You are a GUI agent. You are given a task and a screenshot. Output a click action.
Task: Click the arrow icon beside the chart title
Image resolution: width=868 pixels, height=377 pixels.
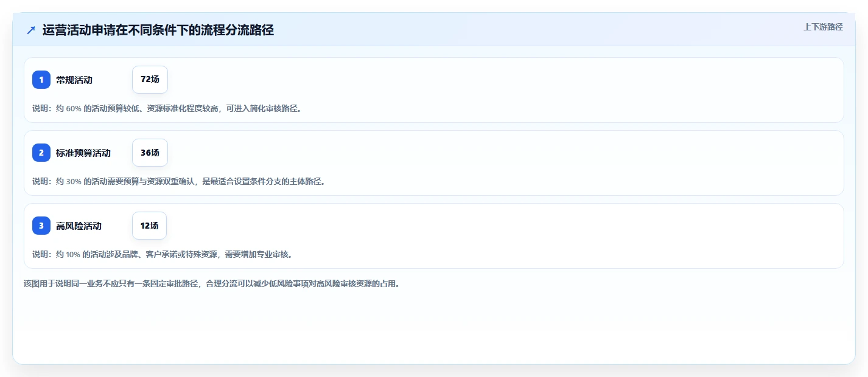pyautogui.click(x=31, y=30)
